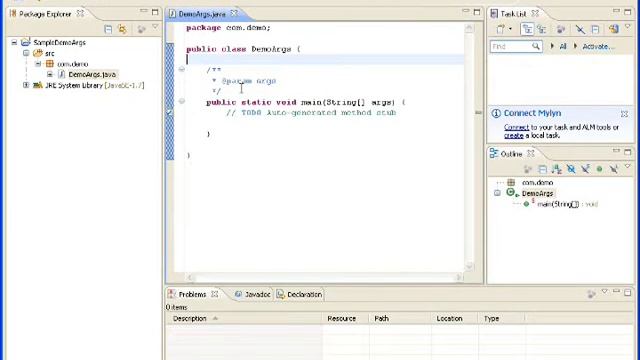Open Task List view menu triangle
640x360 pixels.
[628, 27]
